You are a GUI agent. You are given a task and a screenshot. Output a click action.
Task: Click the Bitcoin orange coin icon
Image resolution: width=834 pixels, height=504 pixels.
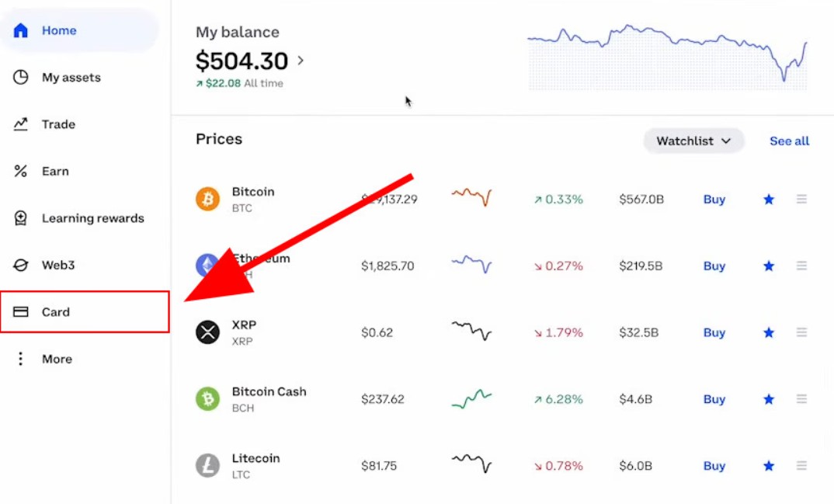click(207, 200)
